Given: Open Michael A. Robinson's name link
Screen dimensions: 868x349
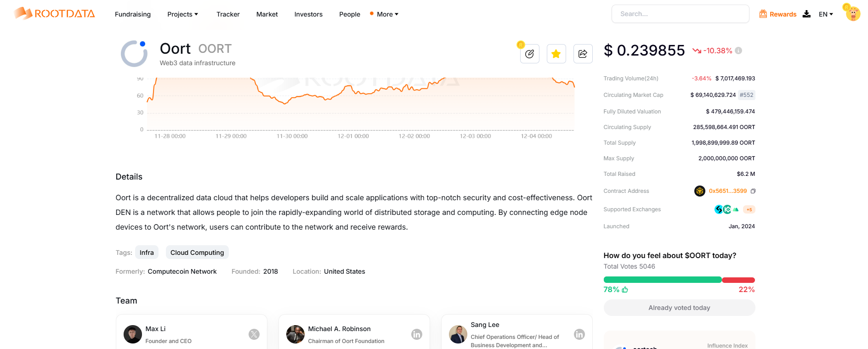Looking at the screenshot, I should pyautogui.click(x=339, y=329).
